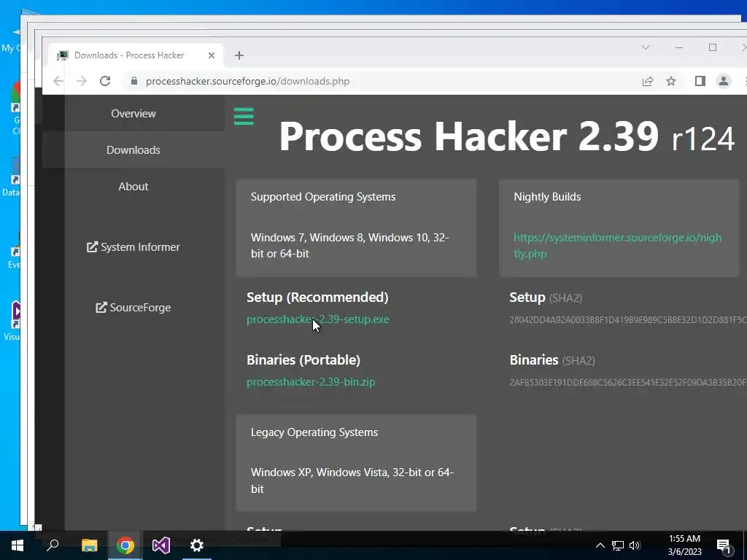This screenshot has height=560, width=747.
Task: Share this page using the share icon
Action: point(648,82)
